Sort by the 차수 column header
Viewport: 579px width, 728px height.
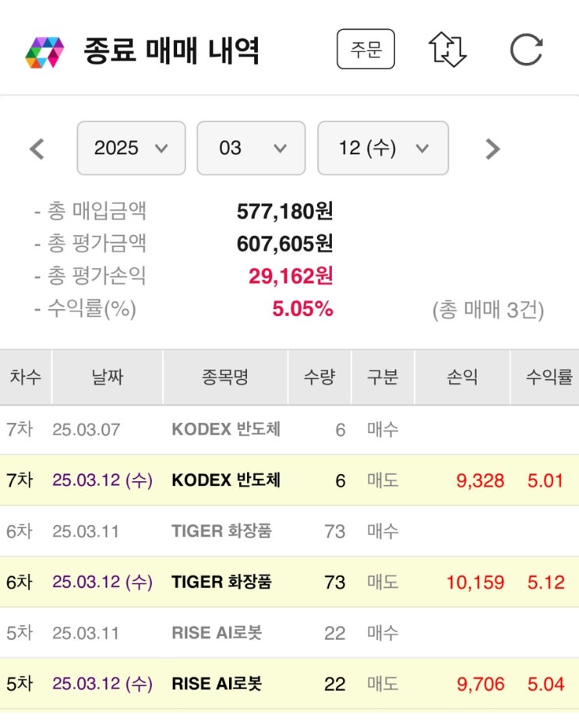click(26, 378)
